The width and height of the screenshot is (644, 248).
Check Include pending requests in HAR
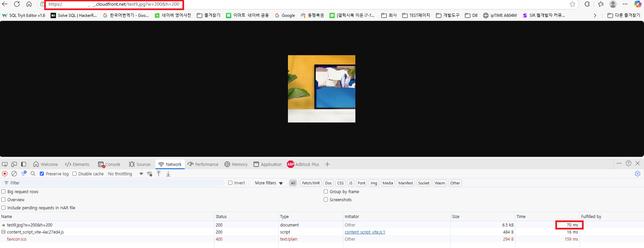point(3,208)
